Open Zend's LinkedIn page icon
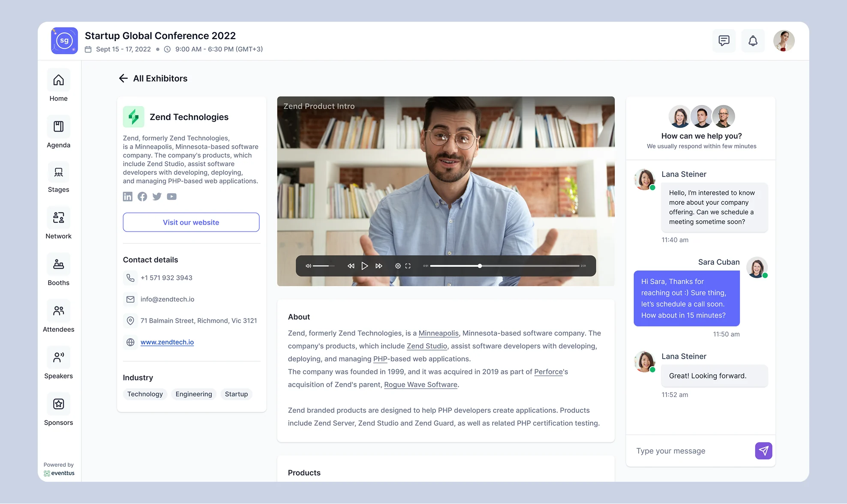The width and height of the screenshot is (847, 504). point(128,196)
